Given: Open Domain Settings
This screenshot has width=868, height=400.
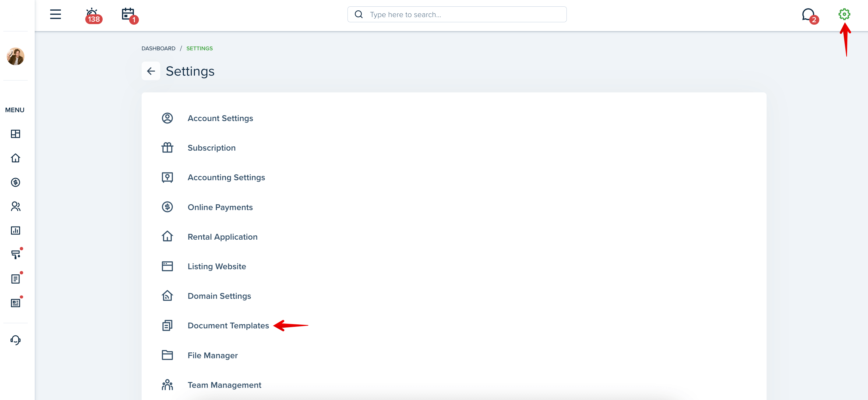Looking at the screenshot, I should tap(219, 296).
